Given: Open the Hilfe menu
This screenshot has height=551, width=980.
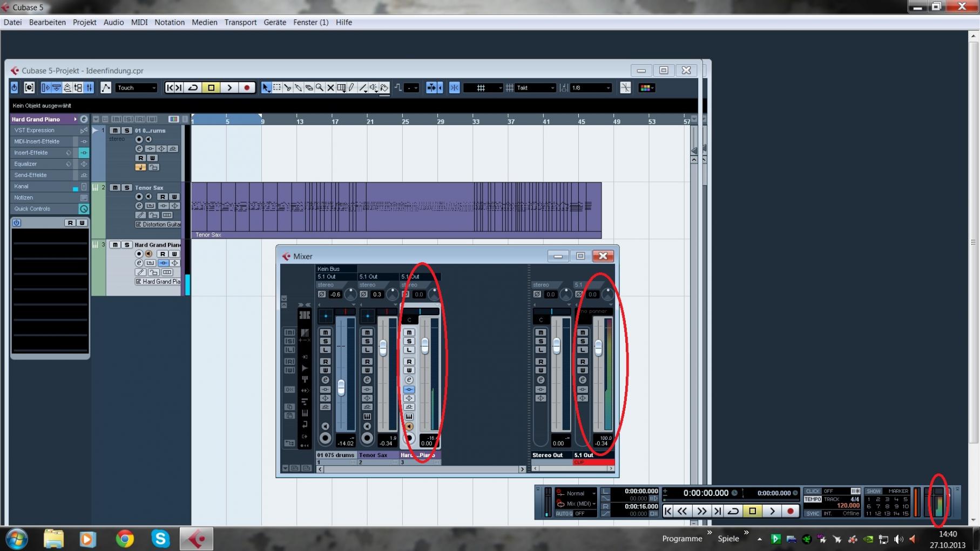Looking at the screenshot, I should (343, 22).
